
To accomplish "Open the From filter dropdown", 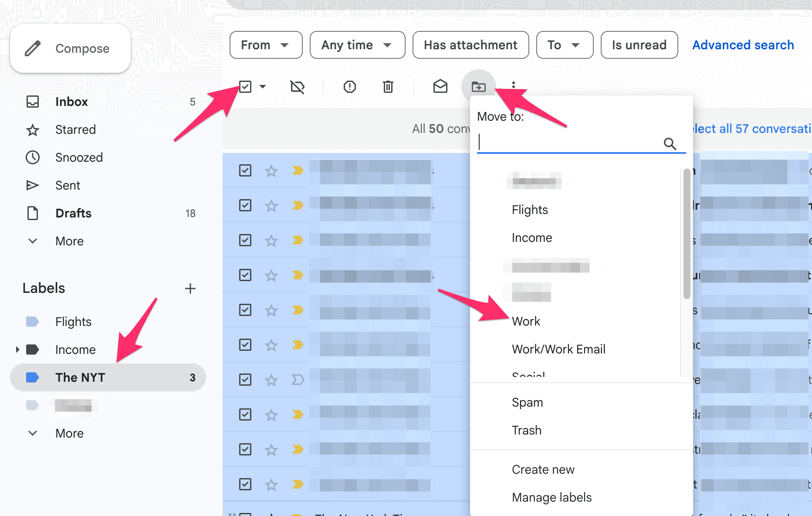I will (266, 45).
